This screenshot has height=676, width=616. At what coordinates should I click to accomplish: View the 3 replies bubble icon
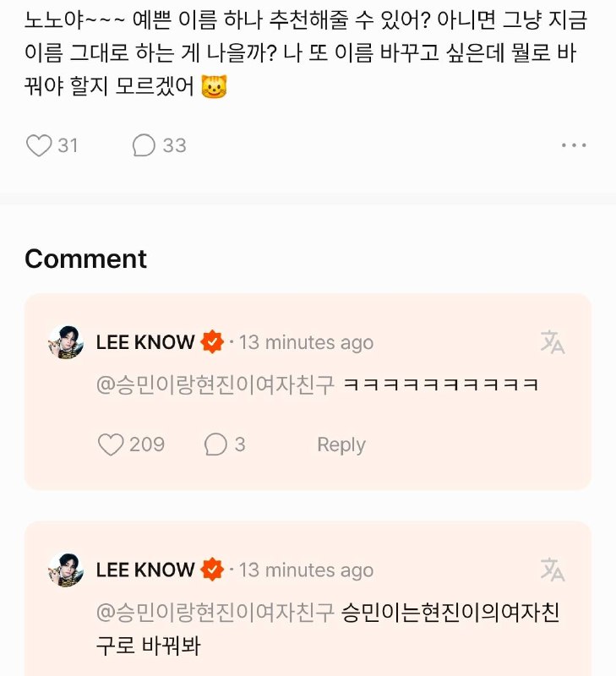(x=215, y=444)
